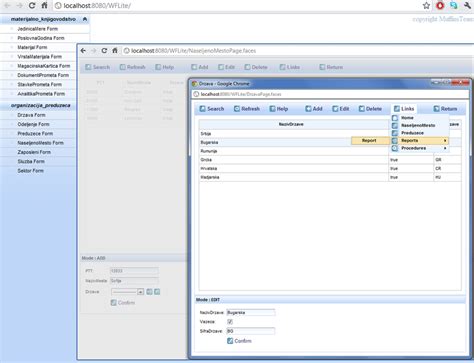Click the NazivDrzave input field
This screenshot has width=474, height=363.
tap(251, 313)
